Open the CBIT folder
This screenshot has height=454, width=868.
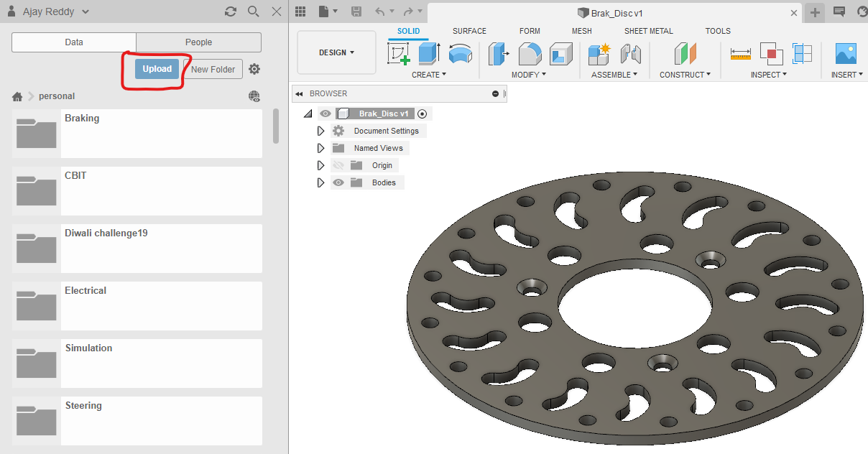point(137,191)
